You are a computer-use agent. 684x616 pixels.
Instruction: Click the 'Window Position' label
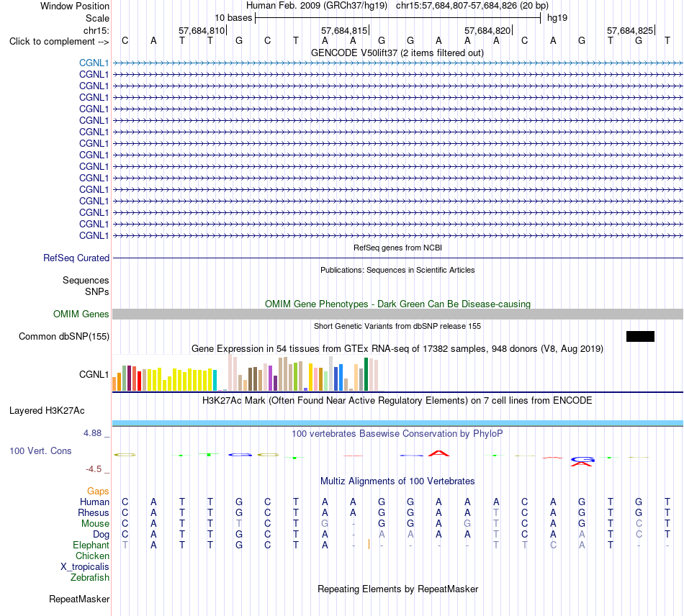click(x=75, y=6)
